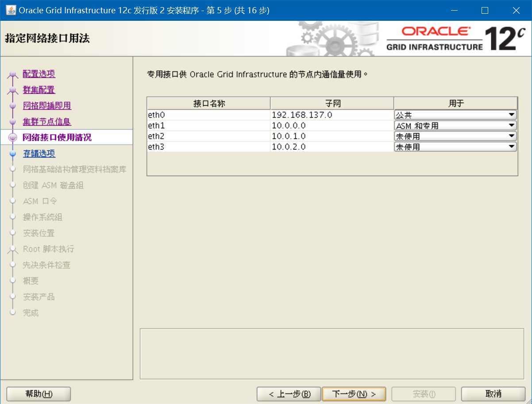Click subnet cell 10.0.2.0
532x404 pixels.
point(332,147)
